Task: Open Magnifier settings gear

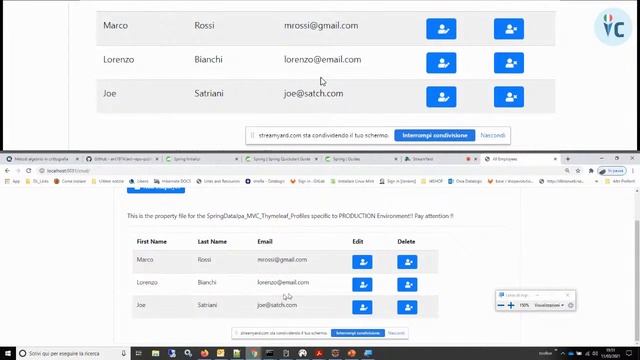Action: [571, 305]
